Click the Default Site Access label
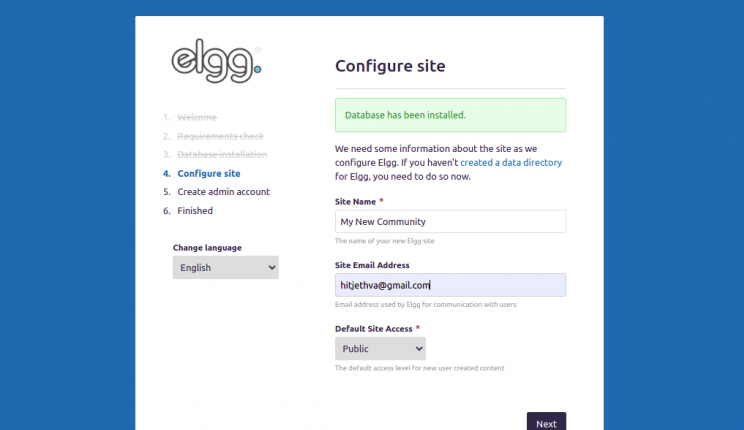The width and height of the screenshot is (744, 430). [375, 328]
